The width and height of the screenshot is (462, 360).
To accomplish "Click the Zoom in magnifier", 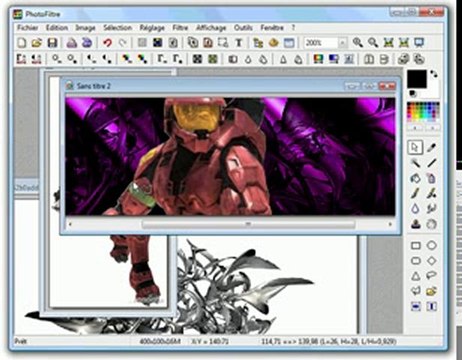I will (358, 43).
